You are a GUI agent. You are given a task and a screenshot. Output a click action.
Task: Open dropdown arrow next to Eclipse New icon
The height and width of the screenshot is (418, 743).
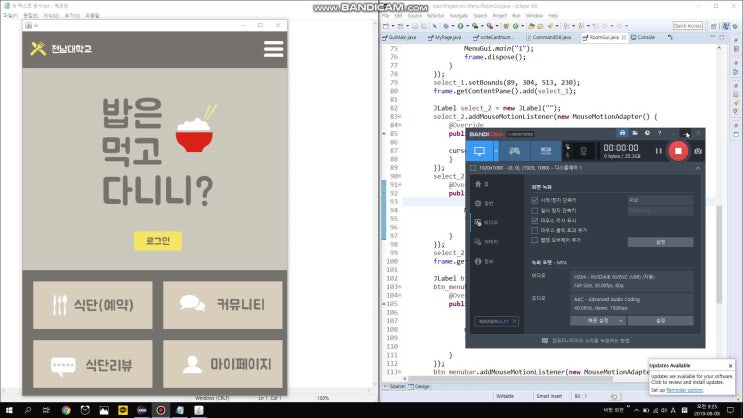tap(393, 26)
